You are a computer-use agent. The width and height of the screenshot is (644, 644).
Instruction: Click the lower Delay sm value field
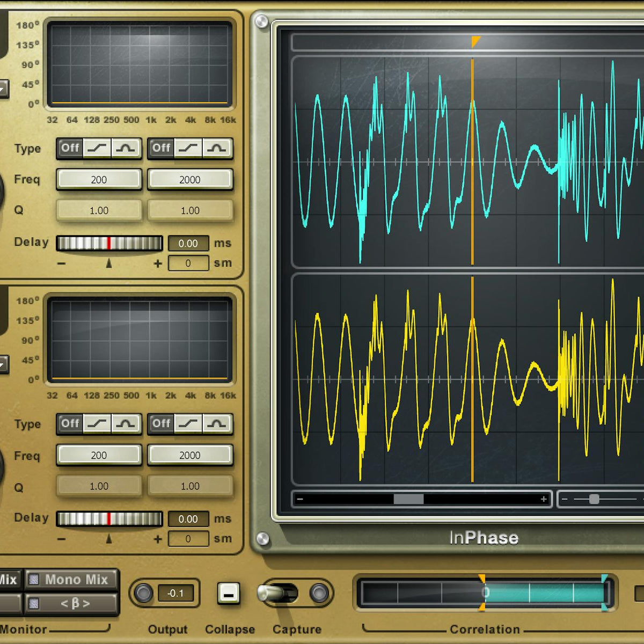[188, 539]
